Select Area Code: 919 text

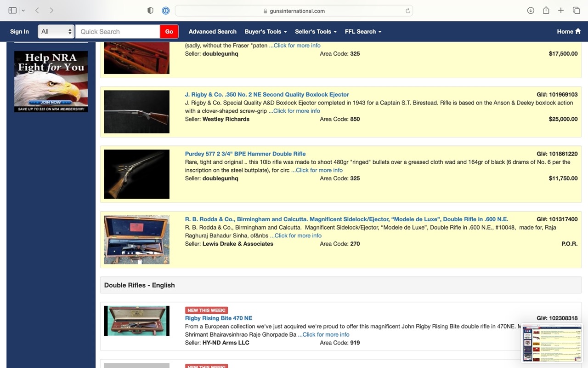tap(340, 343)
